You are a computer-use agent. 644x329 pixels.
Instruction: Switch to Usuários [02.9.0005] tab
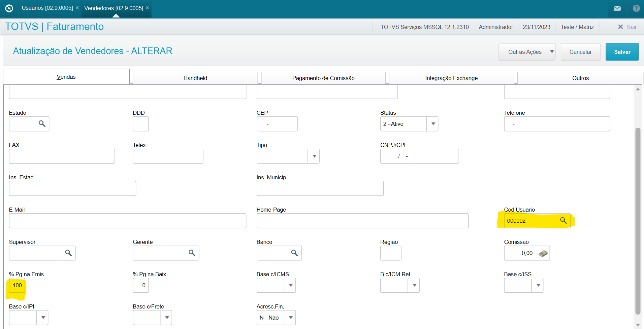[47, 8]
